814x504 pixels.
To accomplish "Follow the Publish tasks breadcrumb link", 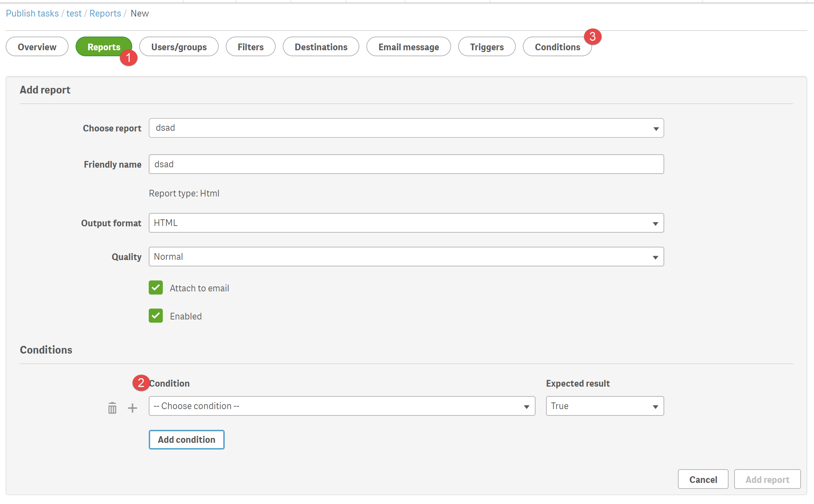I will coord(32,13).
